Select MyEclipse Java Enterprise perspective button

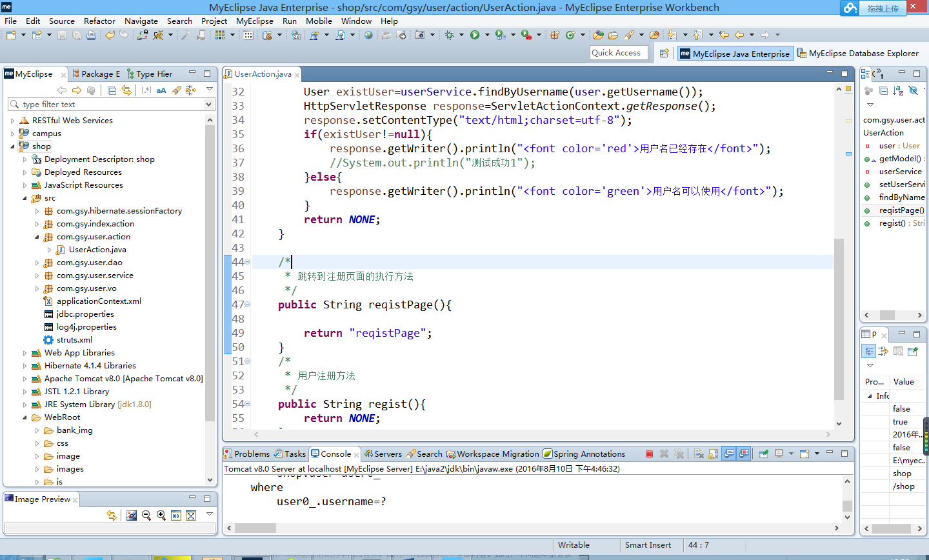(x=735, y=54)
